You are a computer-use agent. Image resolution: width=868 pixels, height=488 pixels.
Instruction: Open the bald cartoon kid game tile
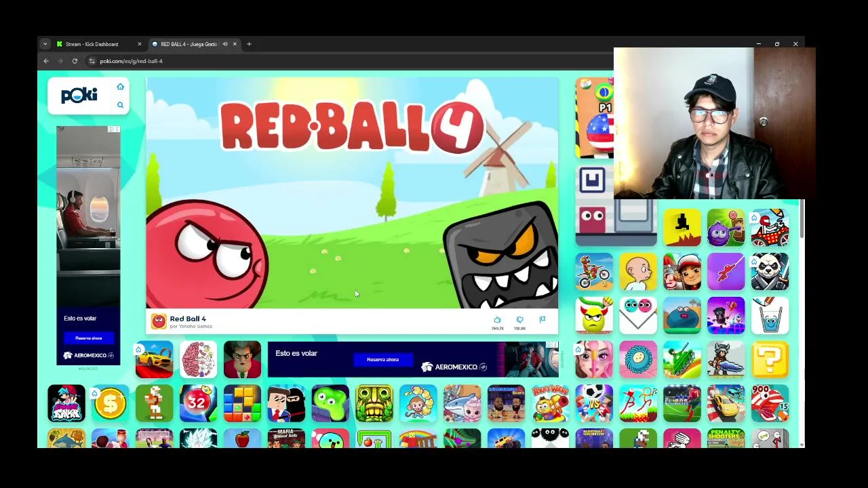pyautogui.click(x=638, y=271)
